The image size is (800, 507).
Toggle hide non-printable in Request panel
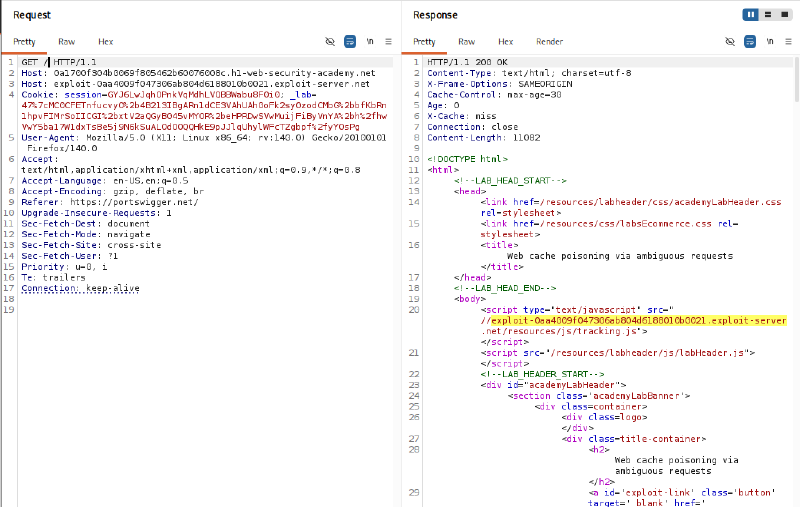point(330,42)
